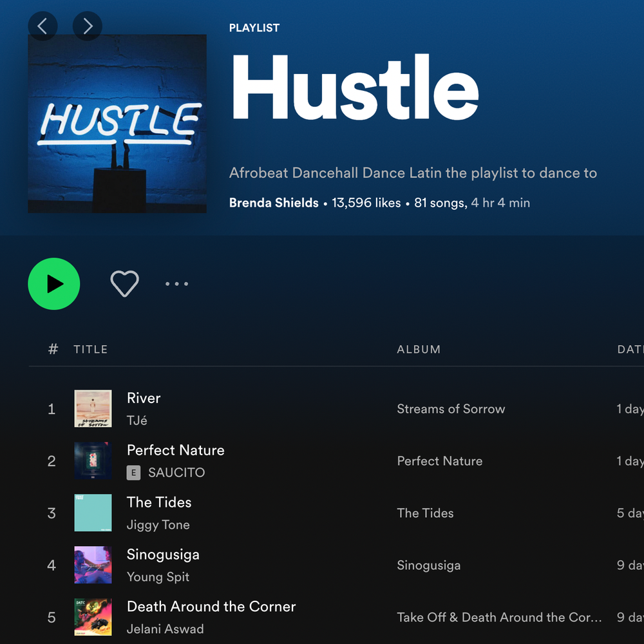Click the Sinogusiga track album art
Screen dimensions: 644x644
click(93, 565)
